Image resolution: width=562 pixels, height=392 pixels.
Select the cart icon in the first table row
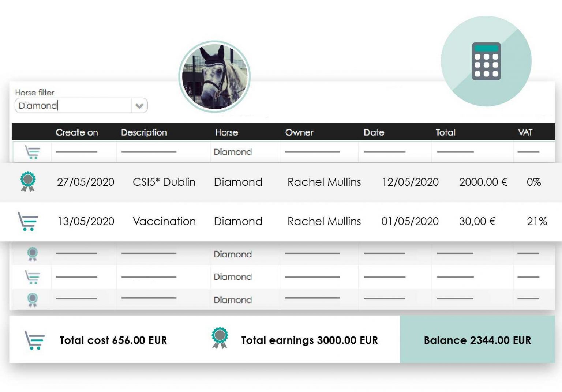[32, 151]
